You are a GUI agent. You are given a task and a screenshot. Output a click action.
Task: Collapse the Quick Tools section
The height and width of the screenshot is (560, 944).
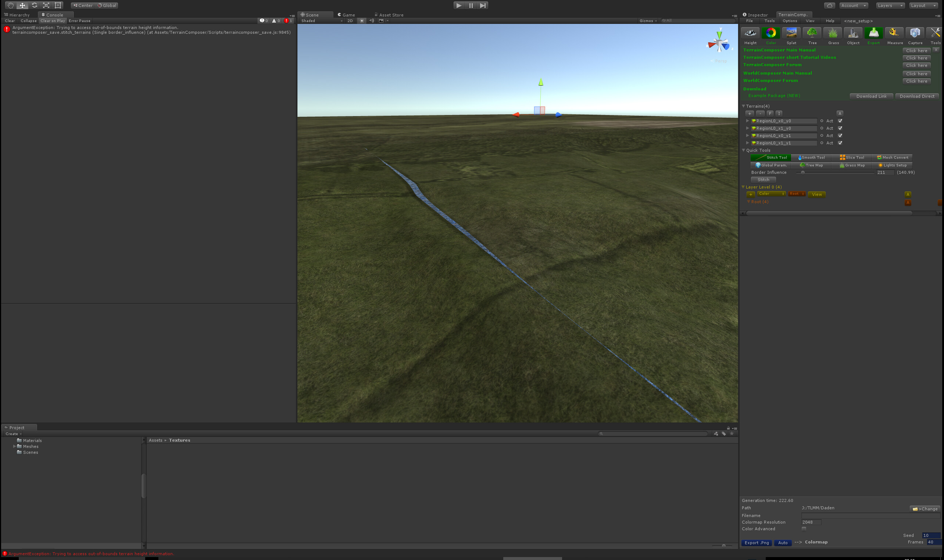coord(744,150)
